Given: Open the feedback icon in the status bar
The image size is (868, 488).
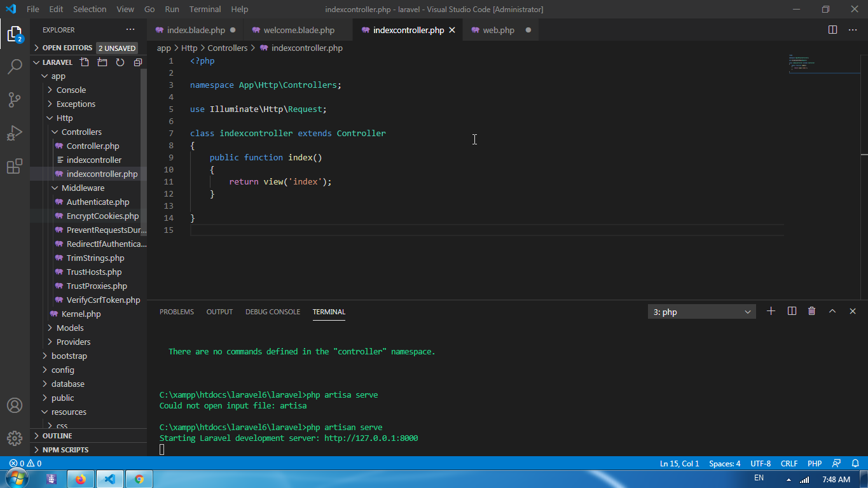Looking at the screenshot, I should [837, 463].
